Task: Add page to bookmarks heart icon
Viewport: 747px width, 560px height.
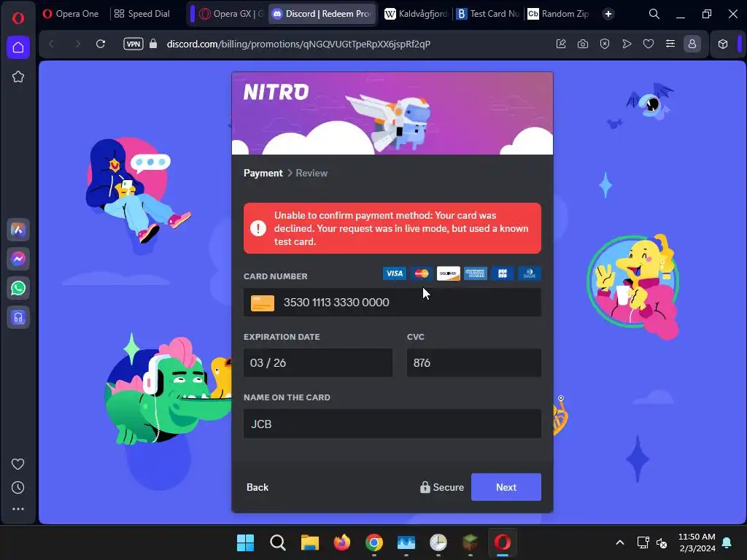Action: (x=649, y=44)
